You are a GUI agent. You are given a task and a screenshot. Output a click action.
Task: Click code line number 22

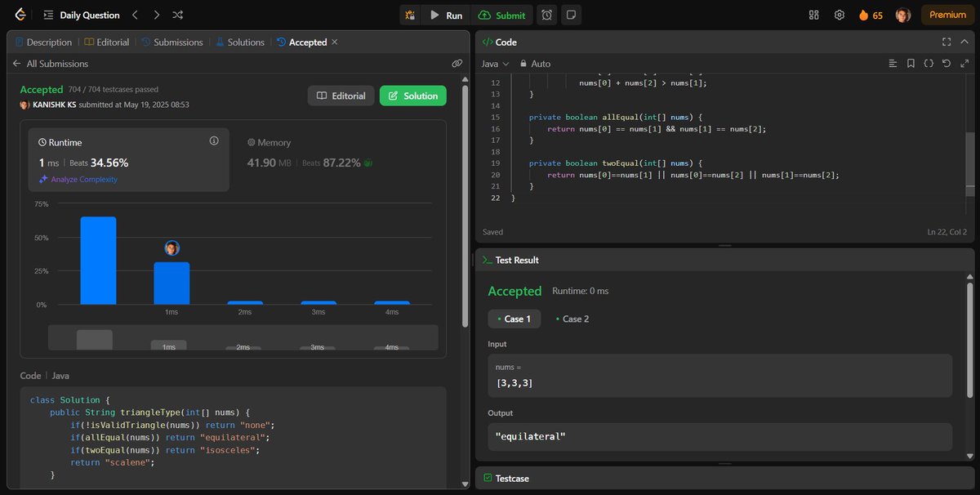click(x=494, y=198)
